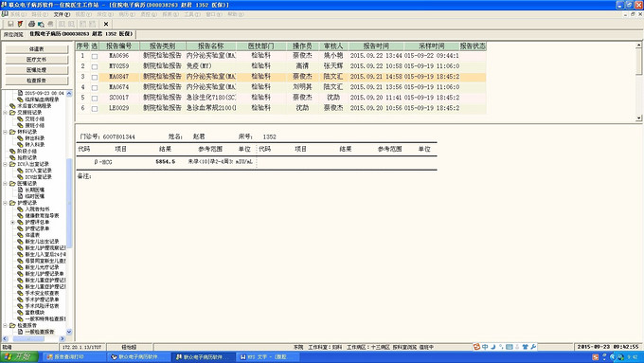
Task: Click the icon beside 宣教模块
Action: (20, 313)
